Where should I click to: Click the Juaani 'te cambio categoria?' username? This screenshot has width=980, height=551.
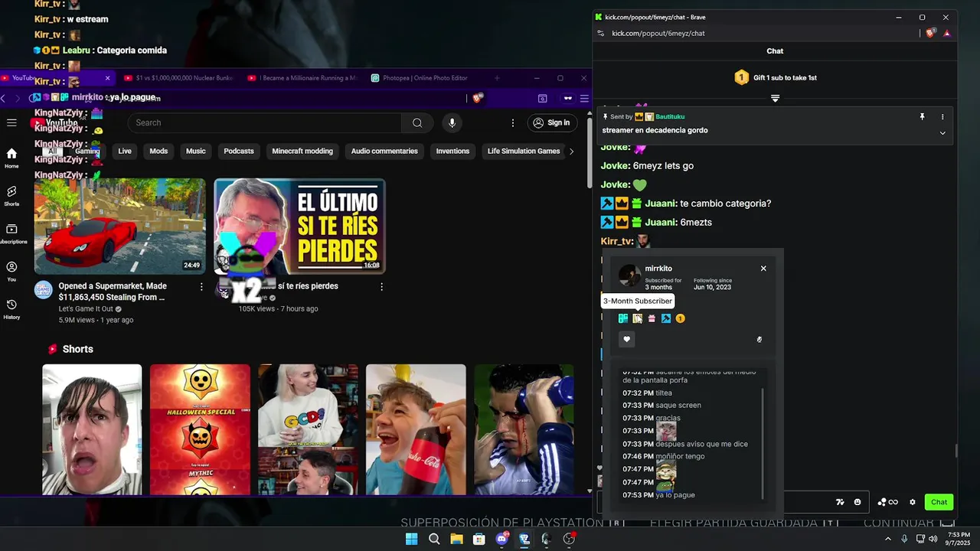[661, 204]
